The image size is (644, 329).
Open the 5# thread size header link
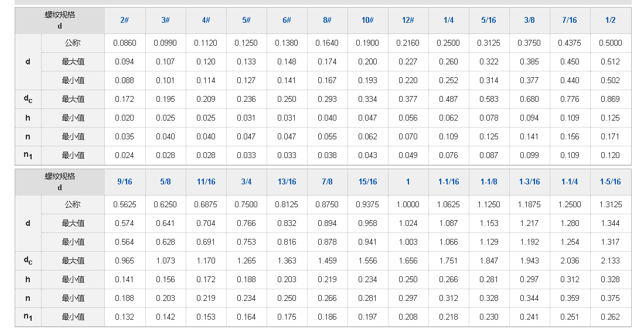click(246, 20)
